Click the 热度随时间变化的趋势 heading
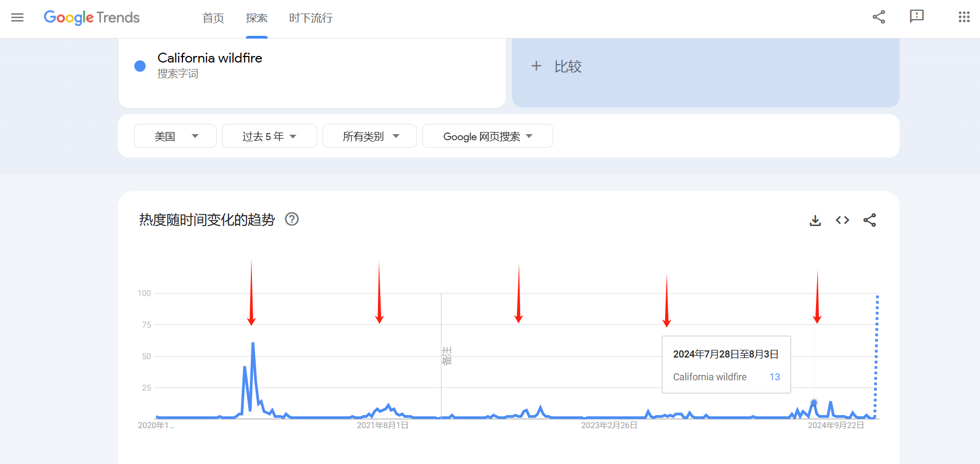 point(207,220)
